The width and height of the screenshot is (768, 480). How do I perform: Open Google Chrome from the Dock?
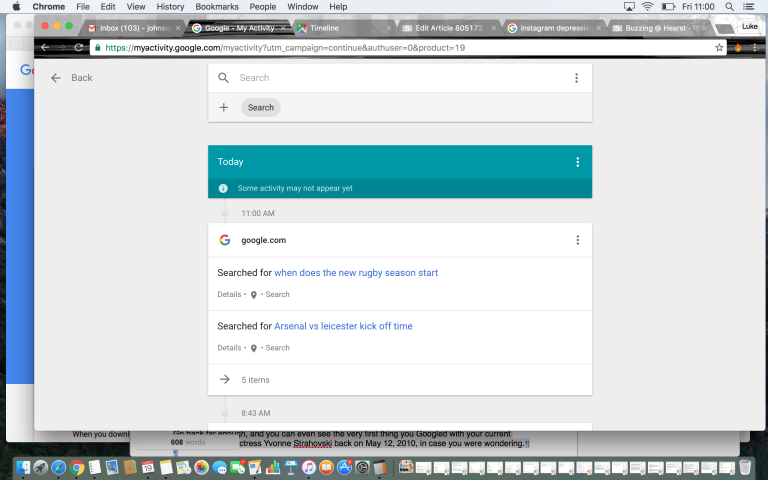(x=76, y=467)
